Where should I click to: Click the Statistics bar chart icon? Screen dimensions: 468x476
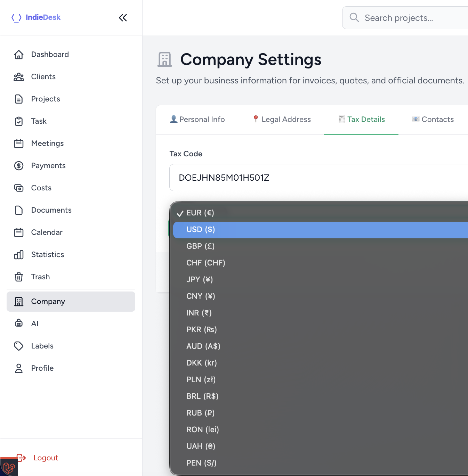tap(19, 255)
